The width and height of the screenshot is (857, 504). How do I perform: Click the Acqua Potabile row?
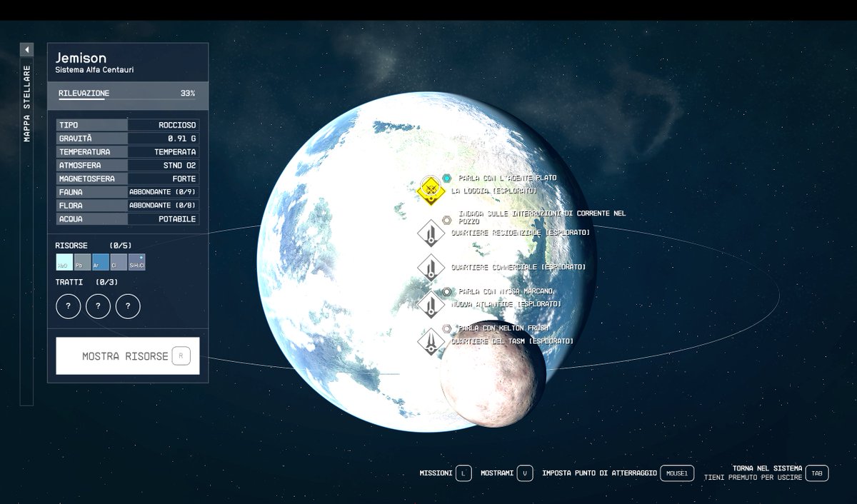point(128,219)
